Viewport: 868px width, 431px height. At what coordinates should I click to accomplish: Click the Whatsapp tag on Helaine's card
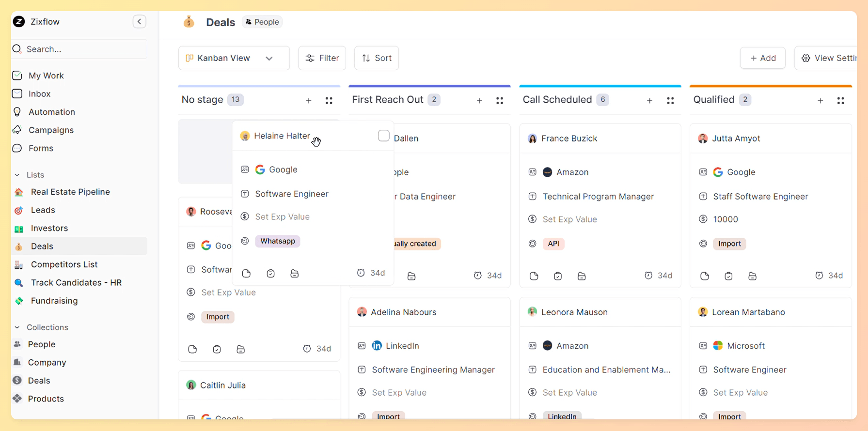[277, 241]
